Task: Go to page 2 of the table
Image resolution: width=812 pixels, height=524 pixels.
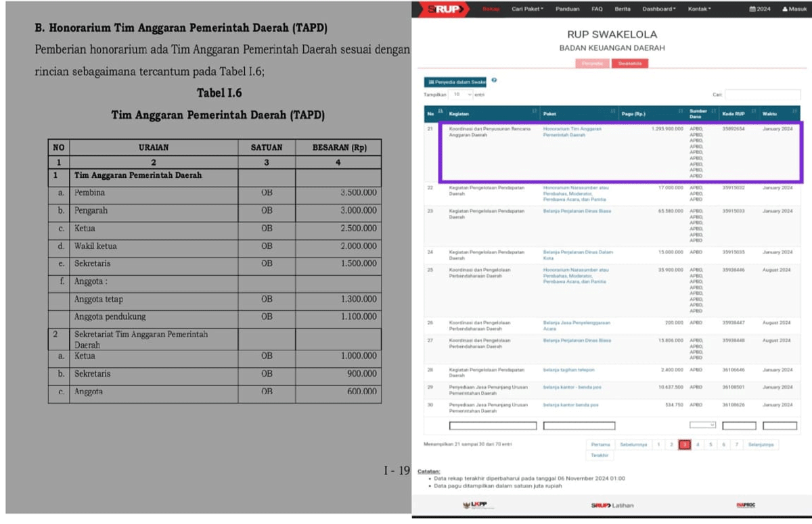Action: click(x=671, y=444)
